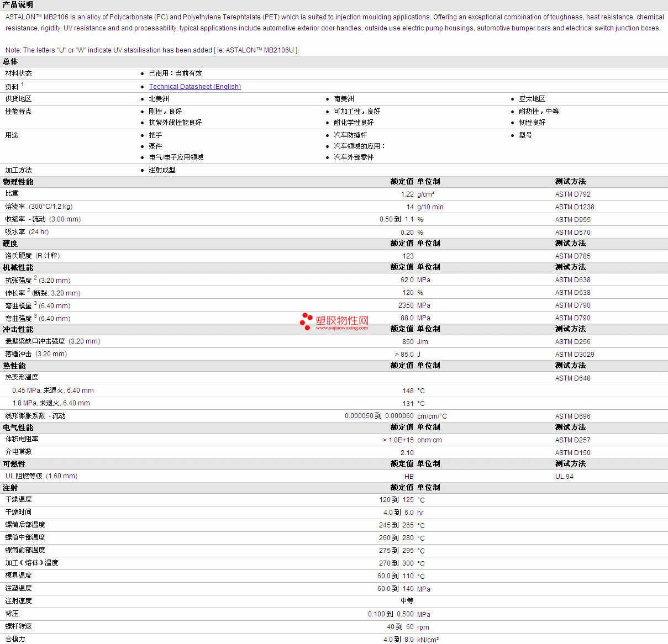Screen dimensions: 668x644
Task: Click 螺筒后部温度 row label
Action: (25, 525)
